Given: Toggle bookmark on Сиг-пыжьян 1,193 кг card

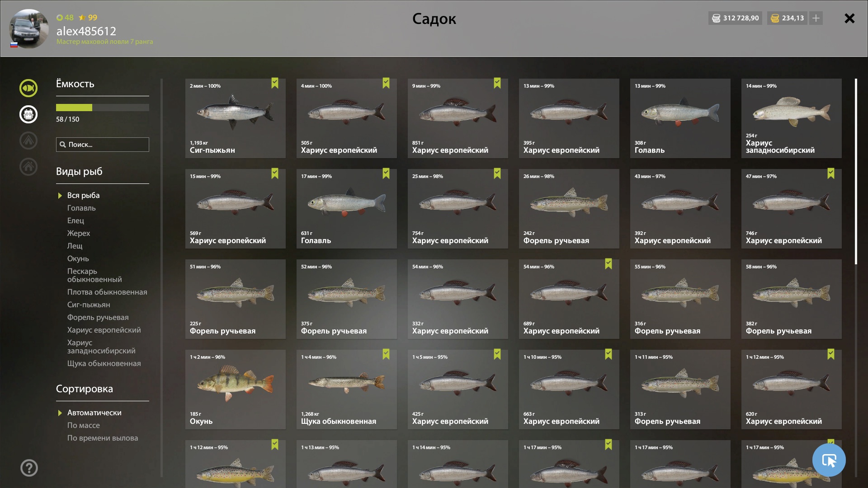Looking at the screenshot, I should click(x=275, y=83).
